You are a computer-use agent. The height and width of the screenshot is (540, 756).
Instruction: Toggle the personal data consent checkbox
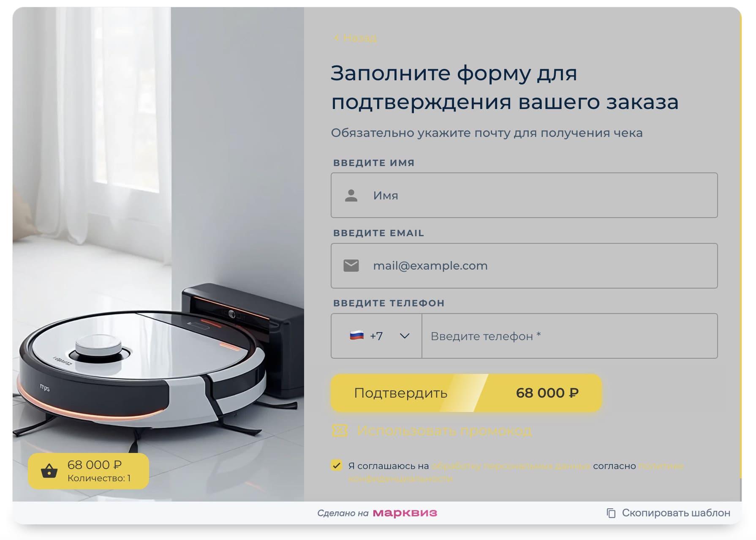[337, 466]
